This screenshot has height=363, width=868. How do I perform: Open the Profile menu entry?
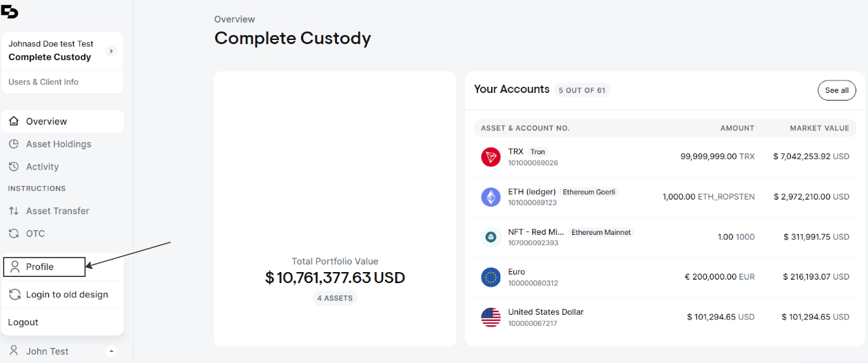click(44, 267)
